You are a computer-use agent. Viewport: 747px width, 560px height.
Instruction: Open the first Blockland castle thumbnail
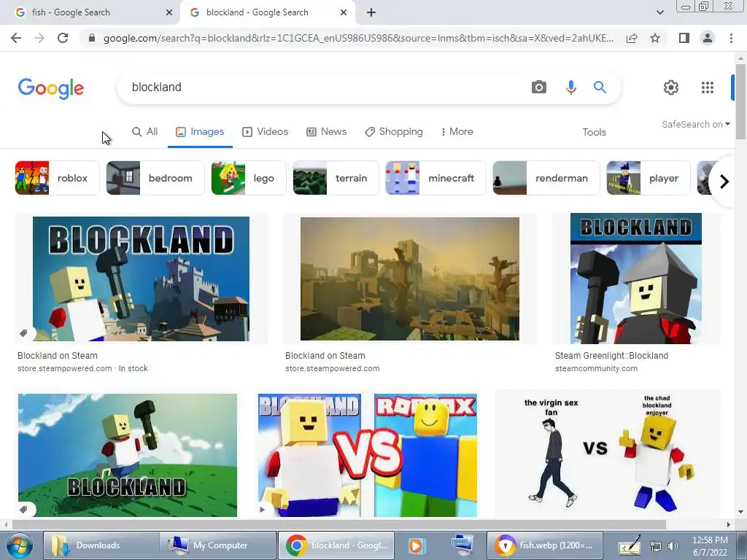[141, 279]
